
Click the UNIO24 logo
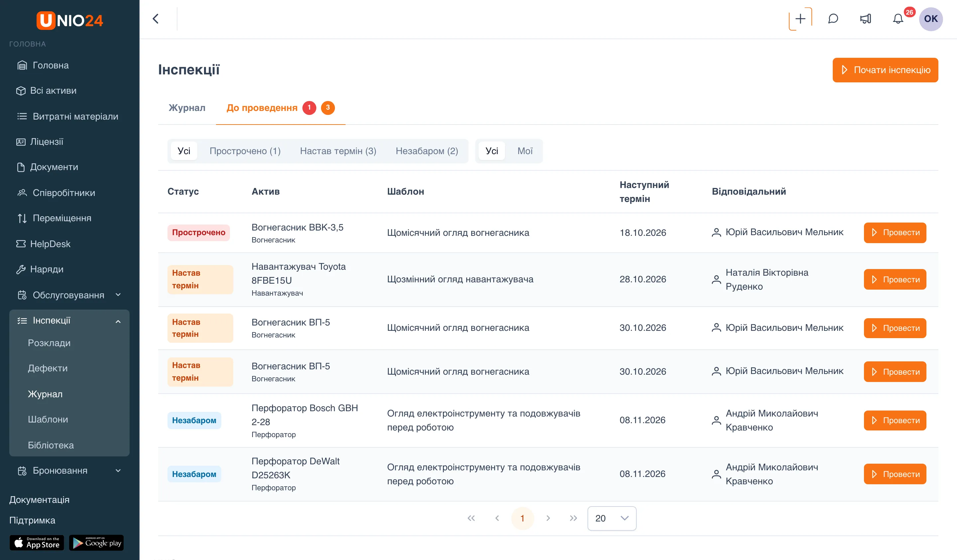coord(69,21)
